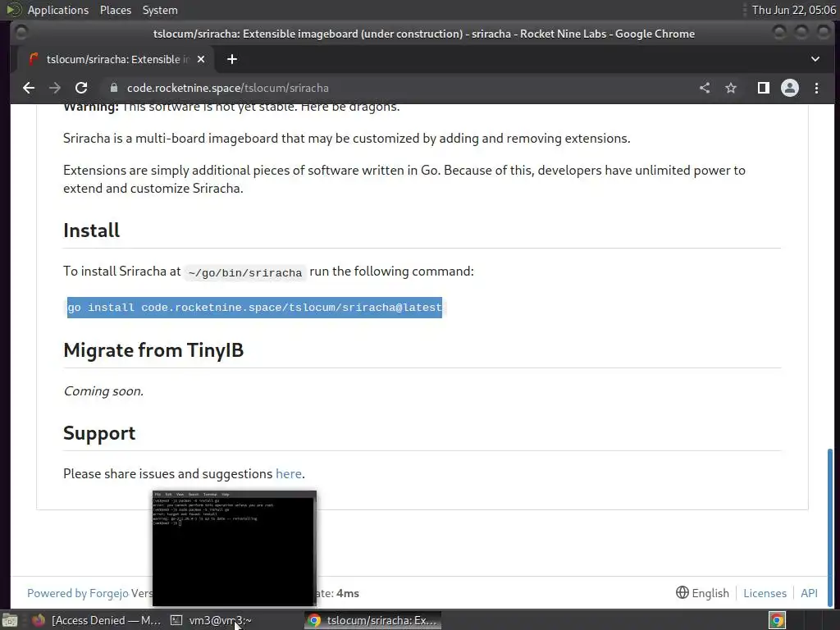The height and width of the screenshot is (630, 840).
Task: Open the Places menu
Action: tap(115, 10)
